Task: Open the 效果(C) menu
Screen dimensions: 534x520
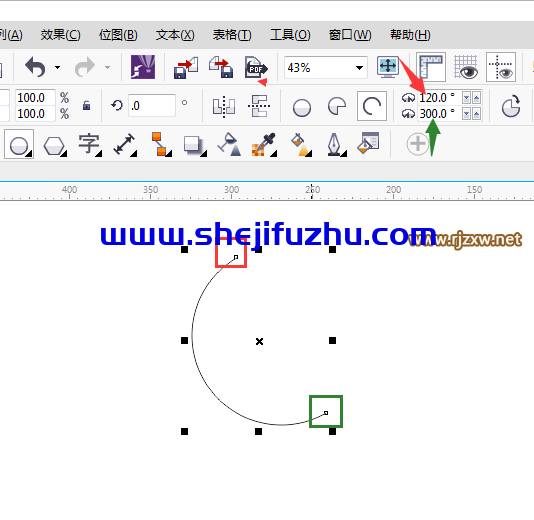Action: click(x=60, y=35)
